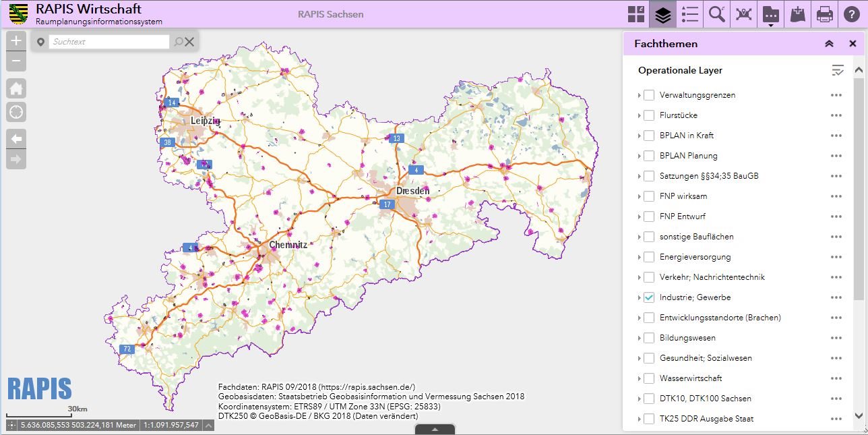868x435 pixels.
Task: Expand the Industrie; Gewerbe layer arrow
Action: tap(639, 297)
